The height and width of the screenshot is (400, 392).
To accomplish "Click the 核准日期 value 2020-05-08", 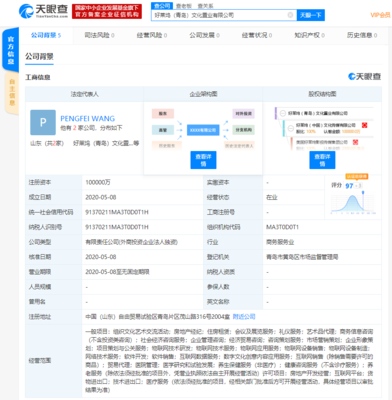I will tap(101, 257).
